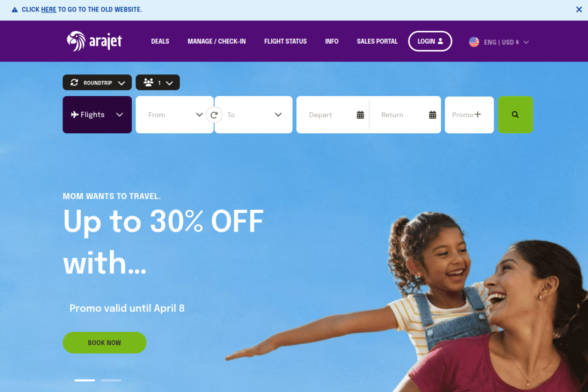Swap origin and destination with circular arrow icon

point(214,115)
